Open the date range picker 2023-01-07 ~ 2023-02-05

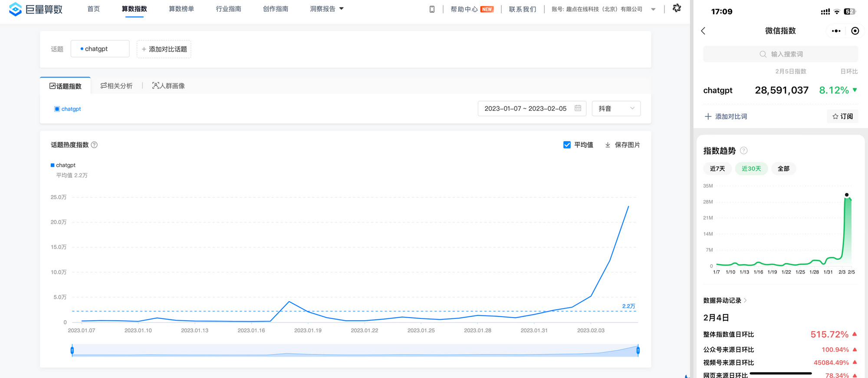(532, 109)
